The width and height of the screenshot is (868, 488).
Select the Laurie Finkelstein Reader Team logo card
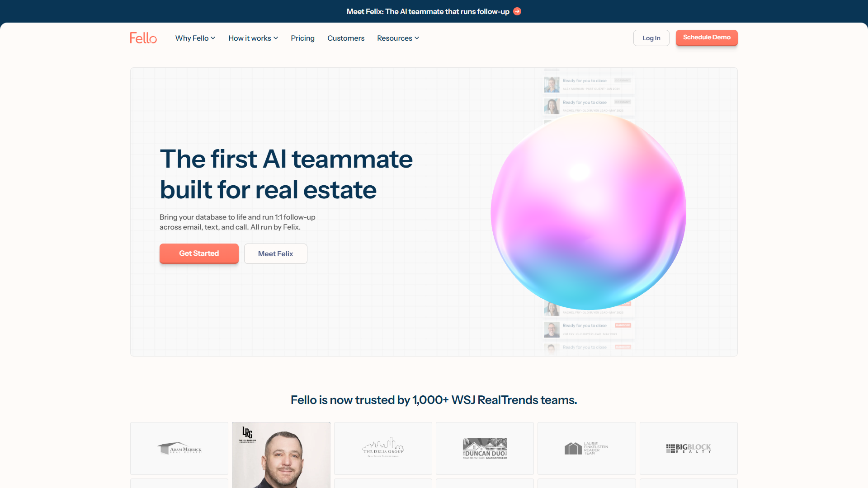(587, 448)
